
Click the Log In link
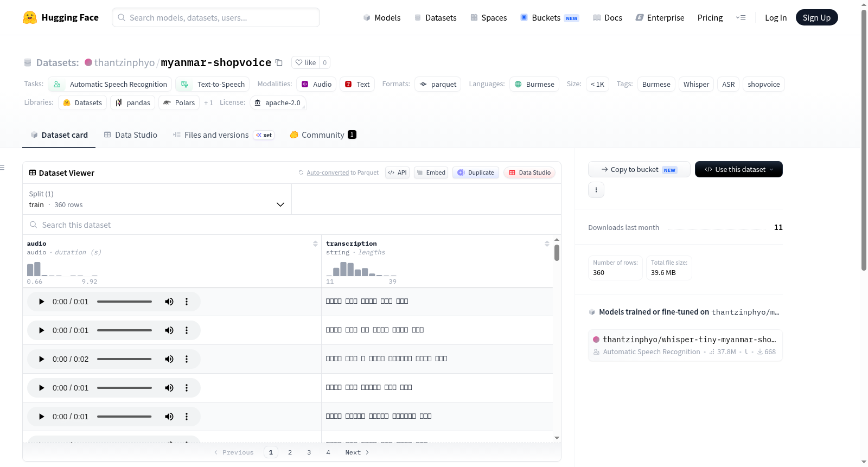[776, 17]
